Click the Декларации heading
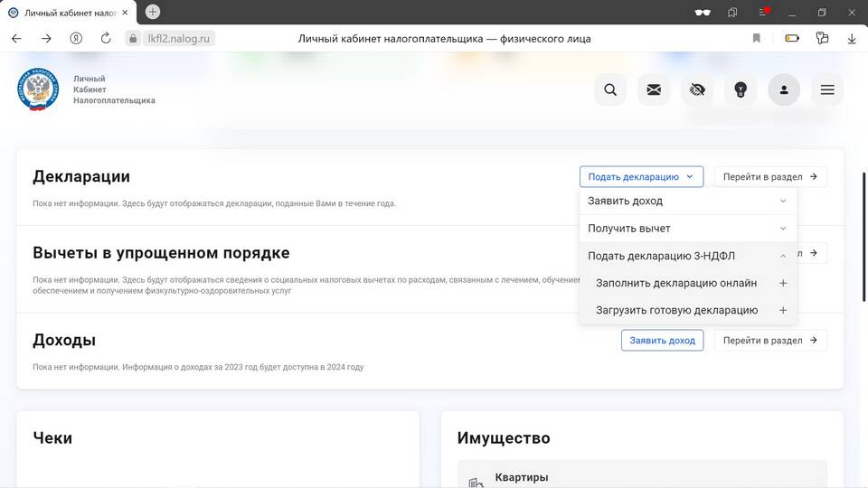Viewport: 868px width, 488px height. pyautogui.click(x=81, y=176)
